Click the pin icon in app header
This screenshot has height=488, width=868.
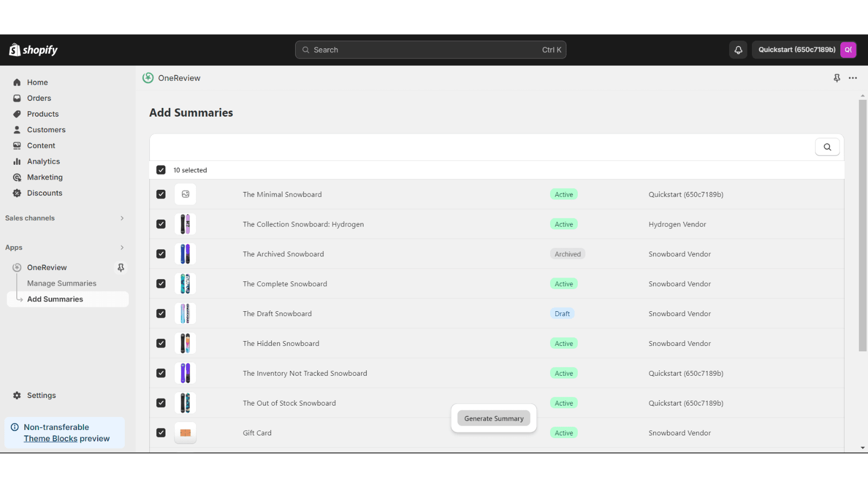[x=837, y=78]
